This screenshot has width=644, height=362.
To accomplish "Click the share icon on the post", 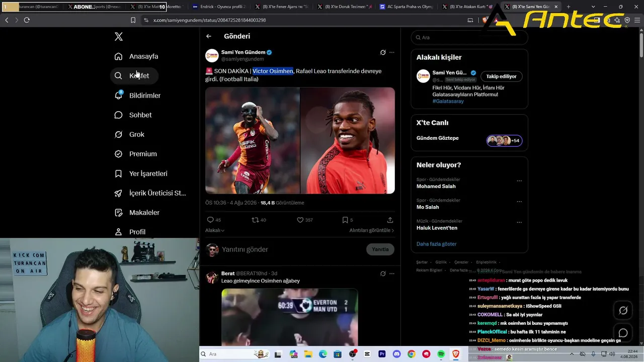I will (390, 220).
